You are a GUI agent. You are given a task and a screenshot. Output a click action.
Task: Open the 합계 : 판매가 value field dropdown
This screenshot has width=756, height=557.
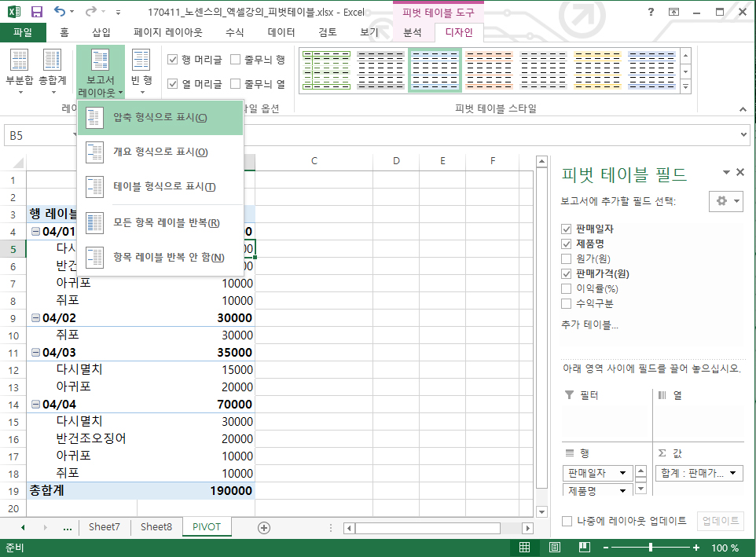pyautogui.click(x=733, y=473)
